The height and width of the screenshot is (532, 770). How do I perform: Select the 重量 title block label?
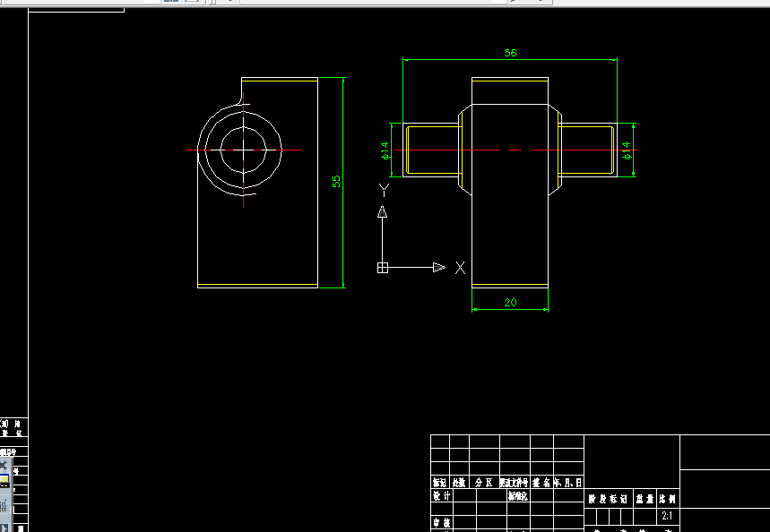point(645,499)
